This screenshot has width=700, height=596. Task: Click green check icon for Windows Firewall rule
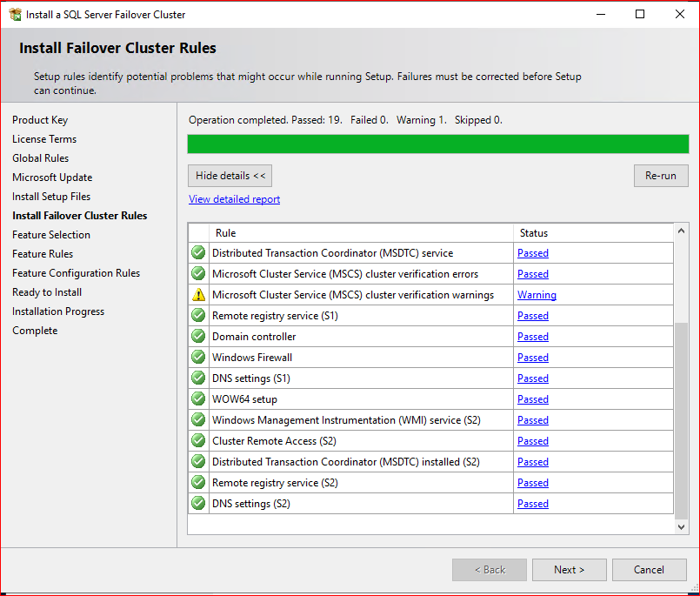pos(198,357)
